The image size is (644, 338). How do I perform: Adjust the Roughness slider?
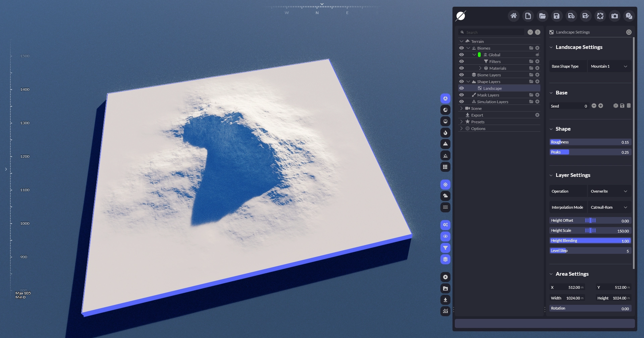(x=590, y=142)
